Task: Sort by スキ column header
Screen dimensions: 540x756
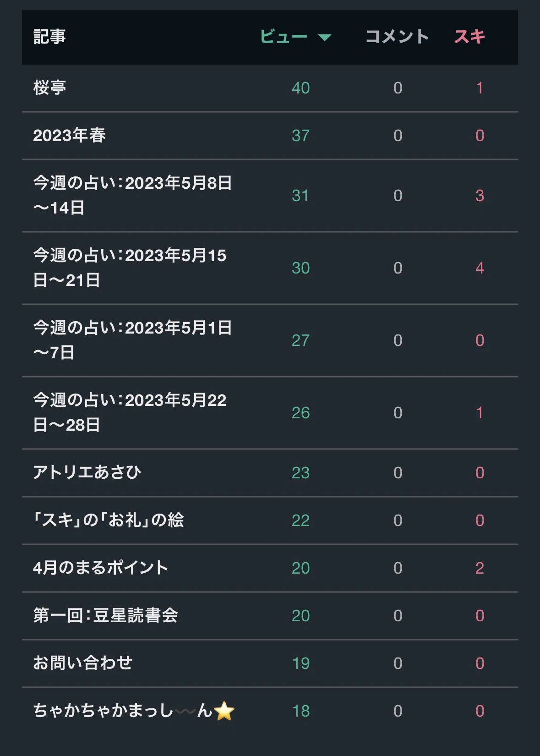Action: 469,37
